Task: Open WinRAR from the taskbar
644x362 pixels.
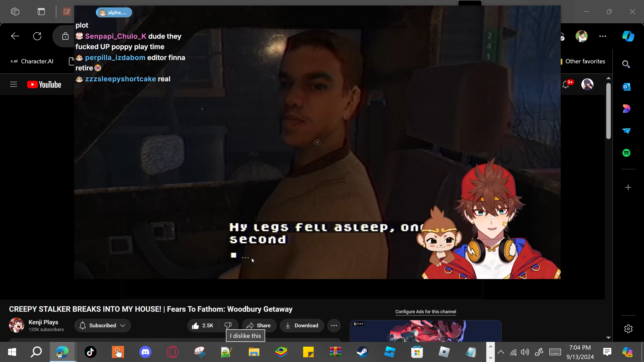Action: point(336,352)
